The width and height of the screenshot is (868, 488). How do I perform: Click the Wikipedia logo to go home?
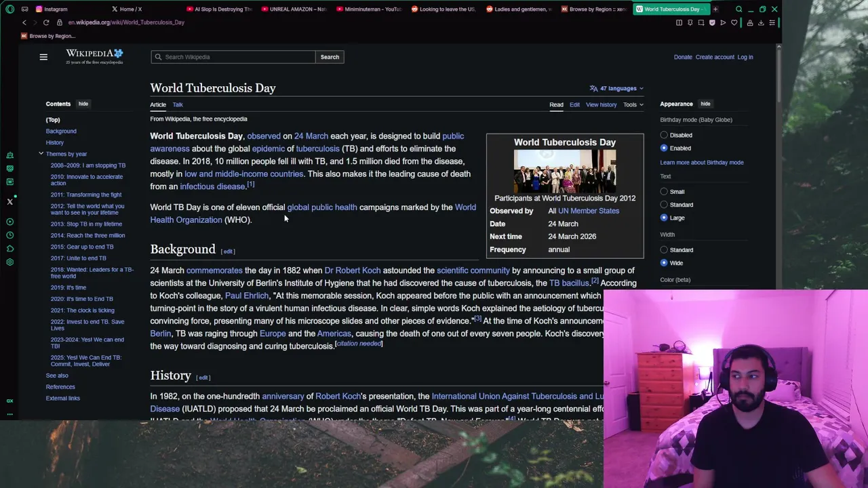tap(94, 56)
